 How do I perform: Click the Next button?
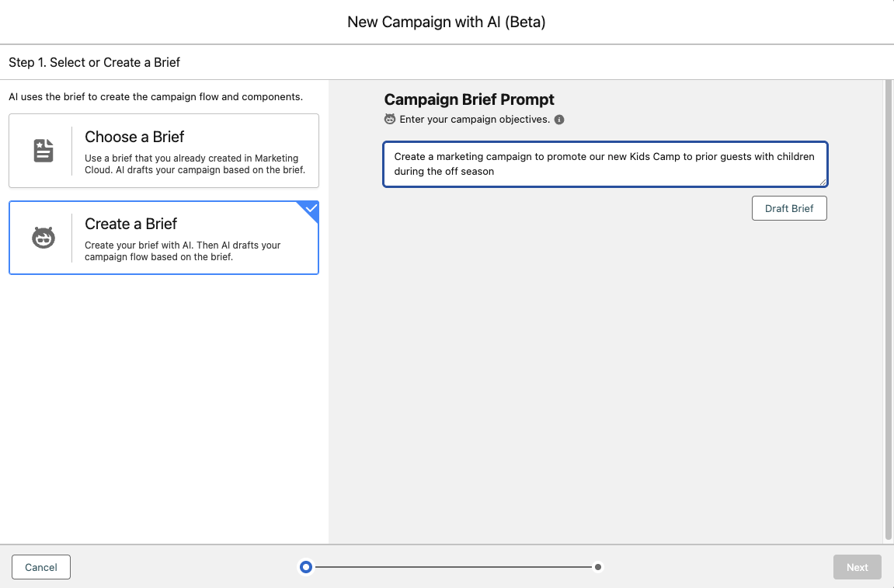pos(857,567)
